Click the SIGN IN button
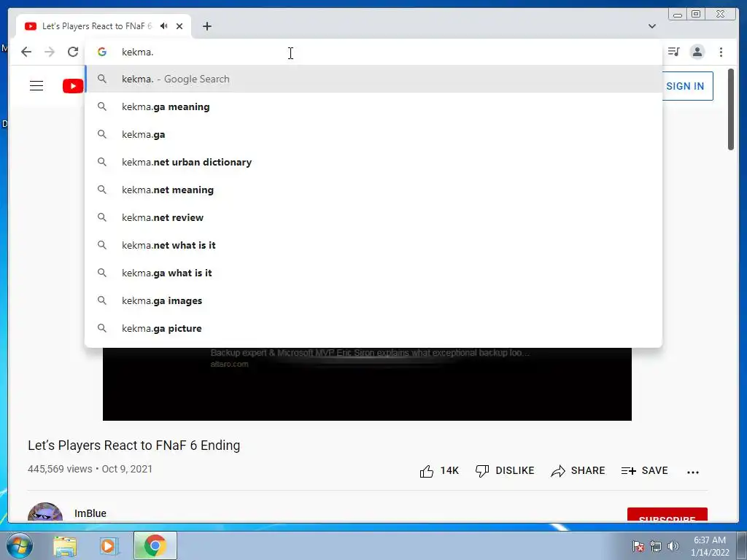The width and height of the screenshot is (747, 560). [x=687, y=86]
